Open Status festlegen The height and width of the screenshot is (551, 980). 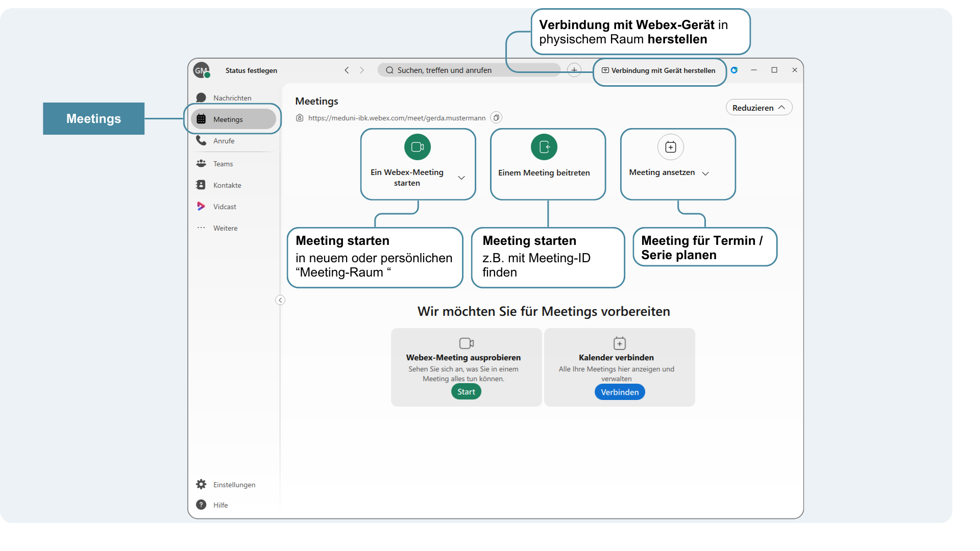(x=251, y=70)
